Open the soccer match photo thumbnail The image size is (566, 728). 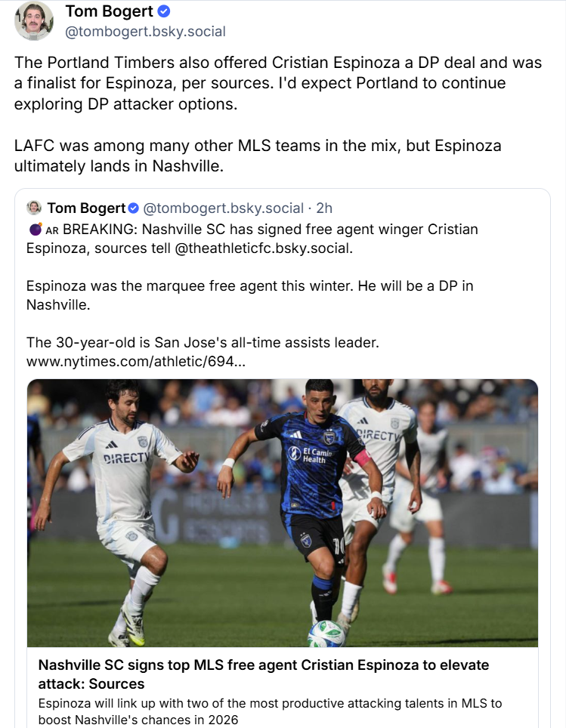coord(283,513)
